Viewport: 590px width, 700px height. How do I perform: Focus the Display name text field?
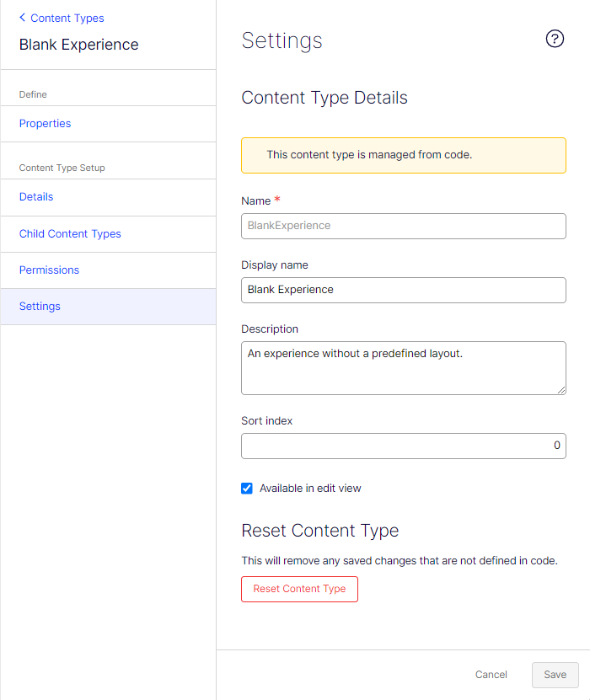click(403, 290)
